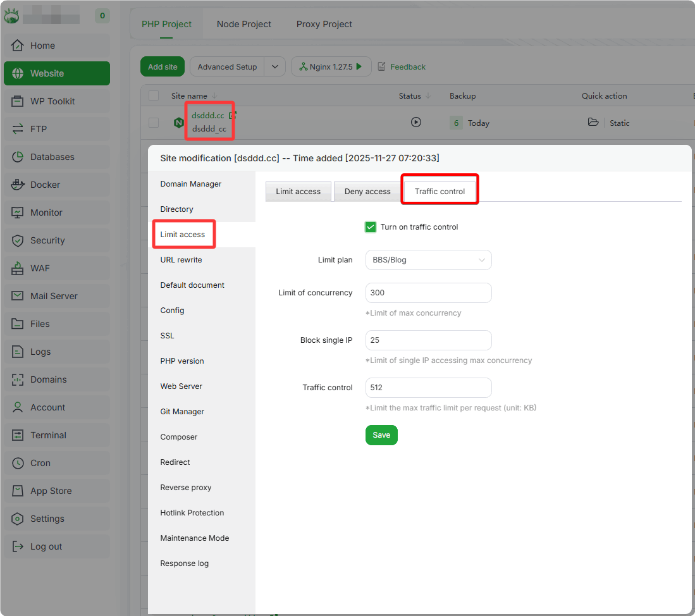Open the Terminal sidebar icon
The width and height of the screenshot is (695, 616).
[18, 435]
